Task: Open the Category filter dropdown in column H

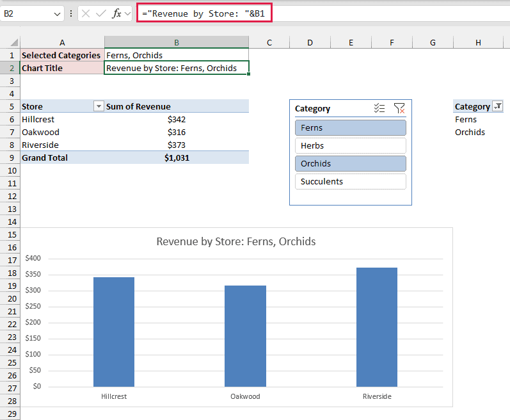Action: [498, 106]
